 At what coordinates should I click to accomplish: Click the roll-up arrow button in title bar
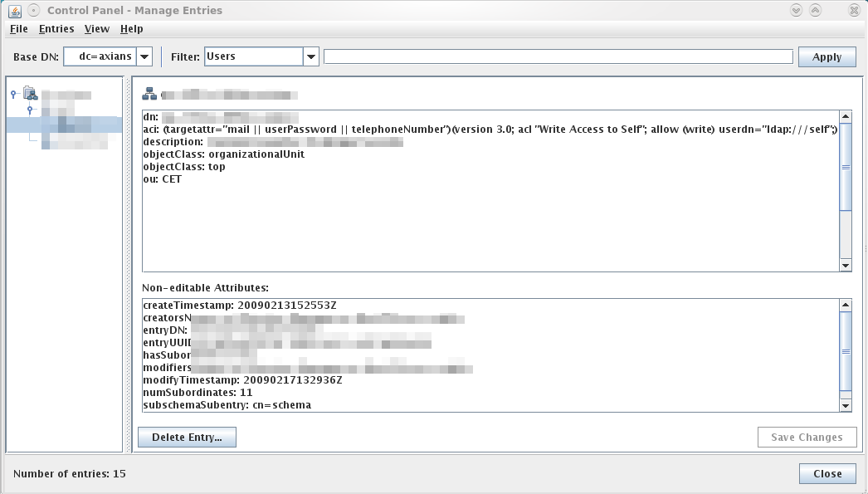816,11
